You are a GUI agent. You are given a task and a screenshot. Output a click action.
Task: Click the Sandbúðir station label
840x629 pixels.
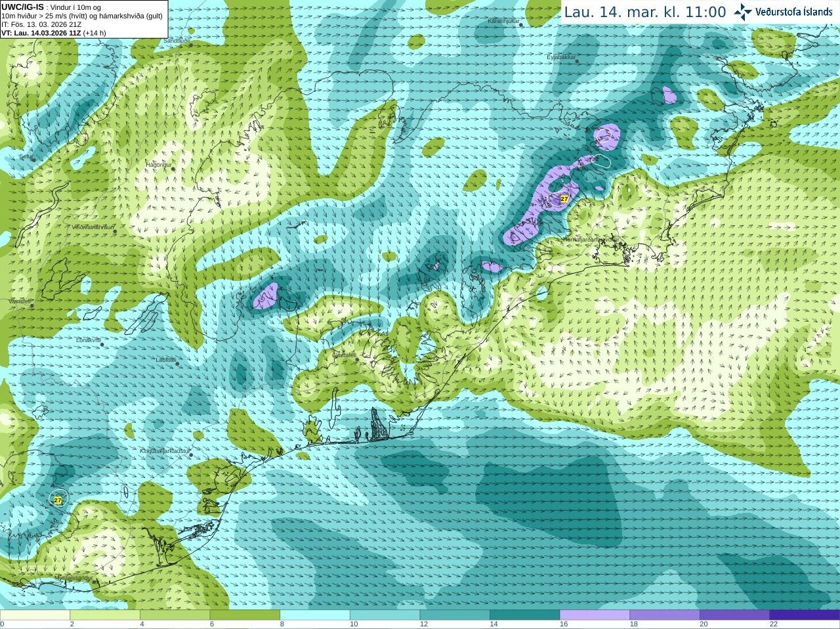pyautogui.click(x=176, y=40)
